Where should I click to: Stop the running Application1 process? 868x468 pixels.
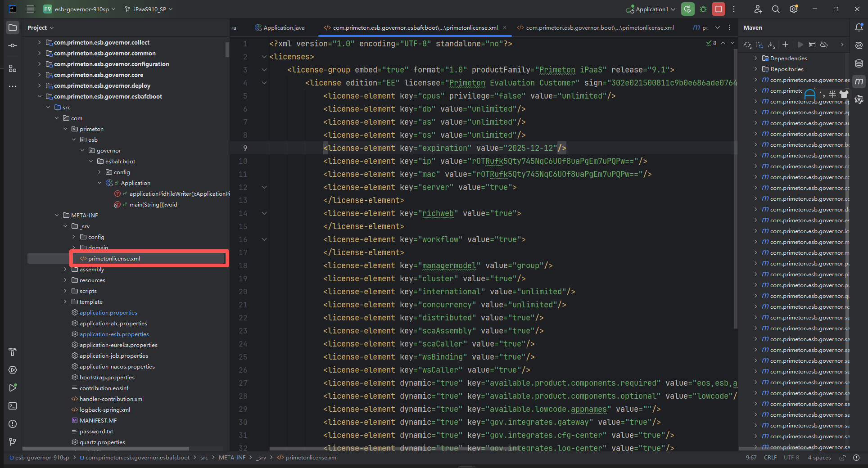pos(719,9)
